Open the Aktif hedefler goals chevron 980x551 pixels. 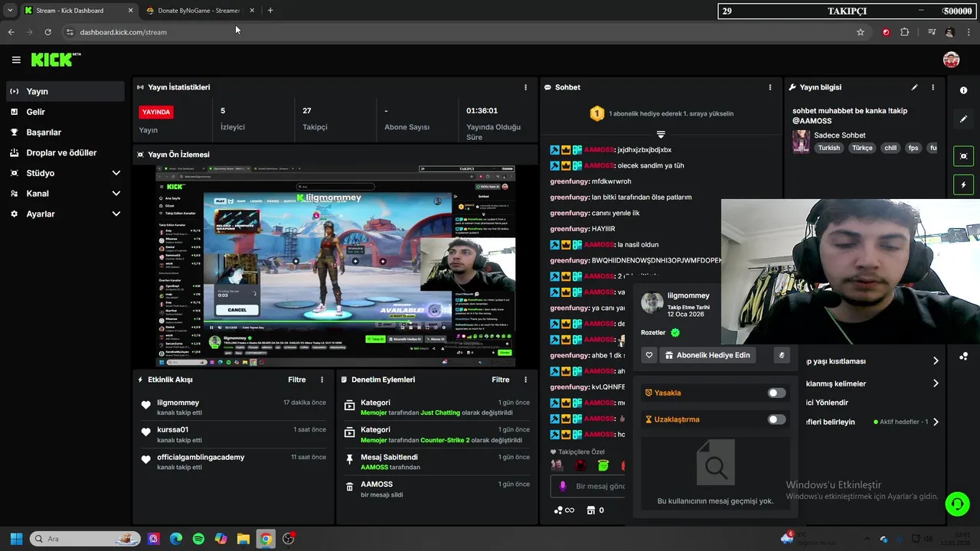[936, 422]
